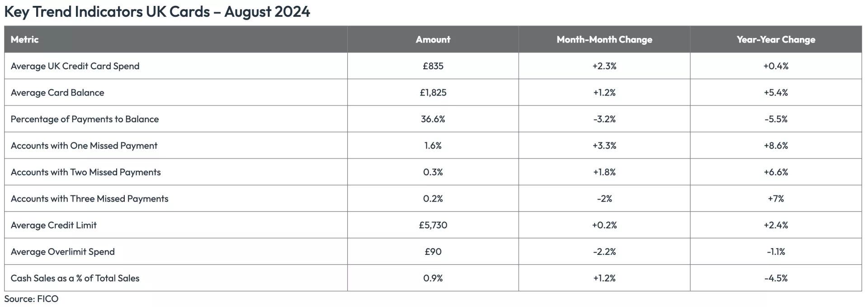The image size is (868, 307).
Task: Click the £5,730 average credit limit cell
Action: [x=433, y=225]
